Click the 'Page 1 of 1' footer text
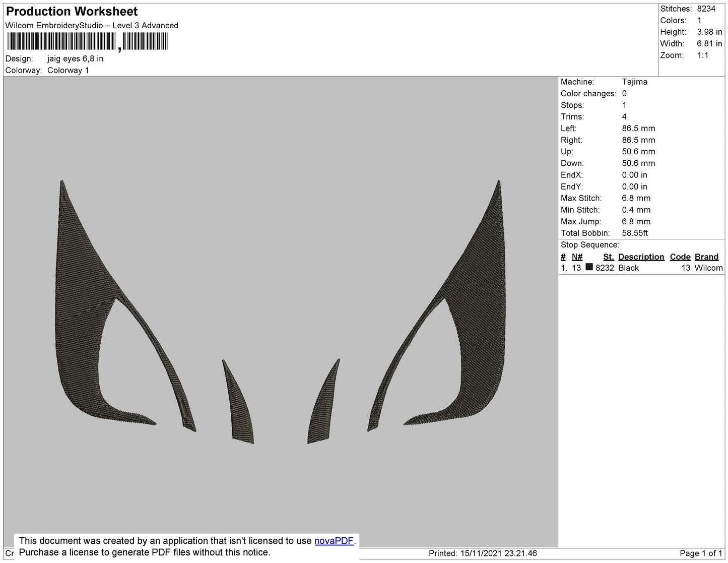This screenshot has width=728, height=563. point(701,553)
